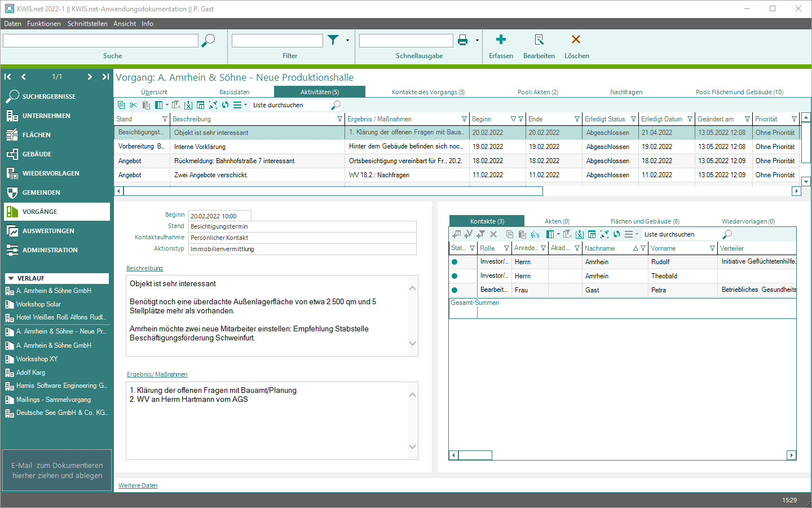Go to next record arrow

[90, 77]
